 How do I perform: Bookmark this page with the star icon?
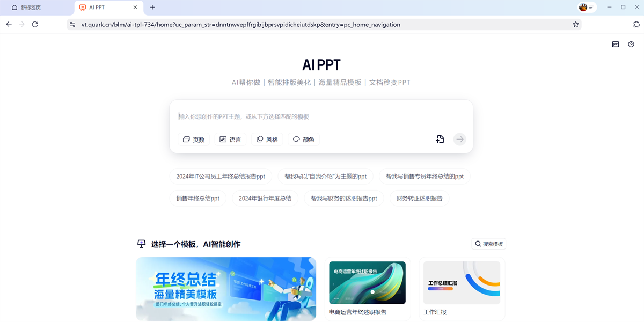576,24
